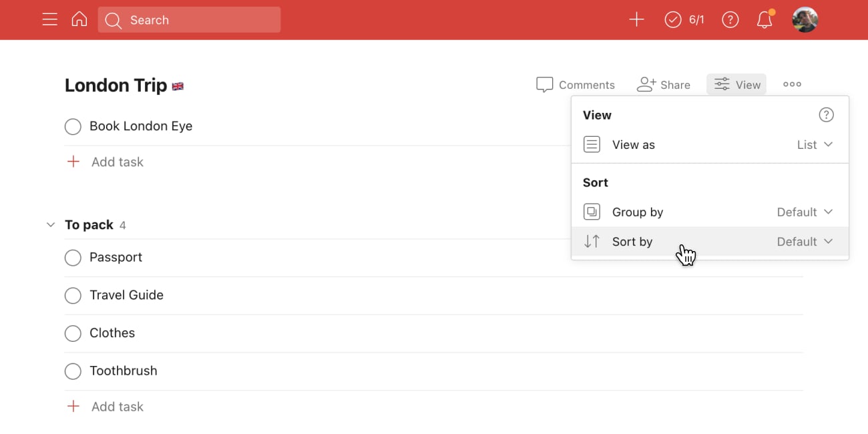Open the navigation sidebar hamburger icon
This screenshot has height=434, width=868.
pos(49,19)
